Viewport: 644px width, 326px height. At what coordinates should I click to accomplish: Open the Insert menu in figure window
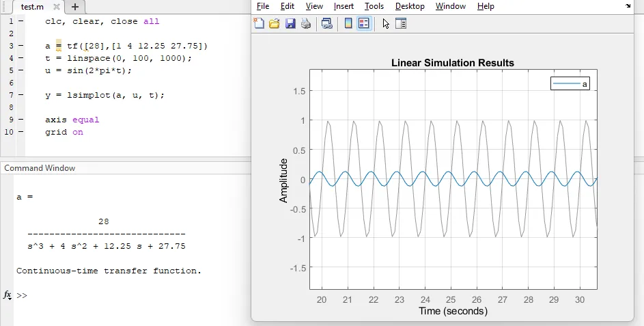pos(344,6)
